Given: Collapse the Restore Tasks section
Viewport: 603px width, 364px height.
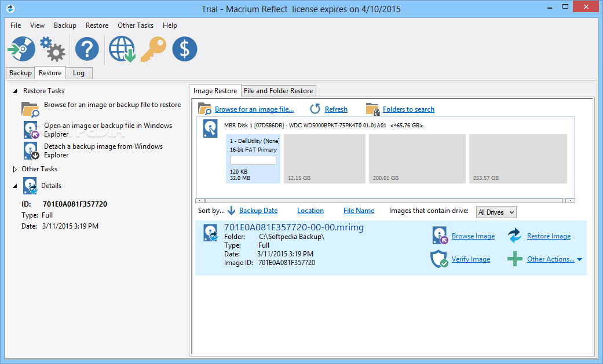Looking at the screenshot, I should (14, 91).
